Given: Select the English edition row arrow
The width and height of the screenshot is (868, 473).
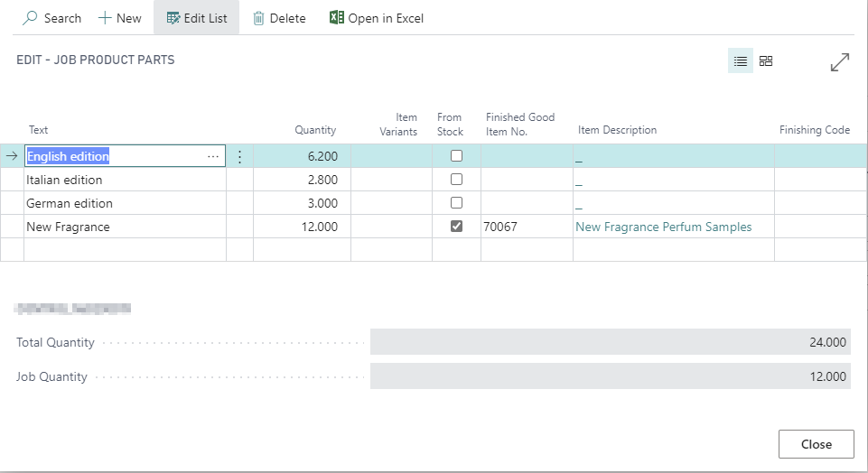Looking at the screenshot, I should click(12, 156).
